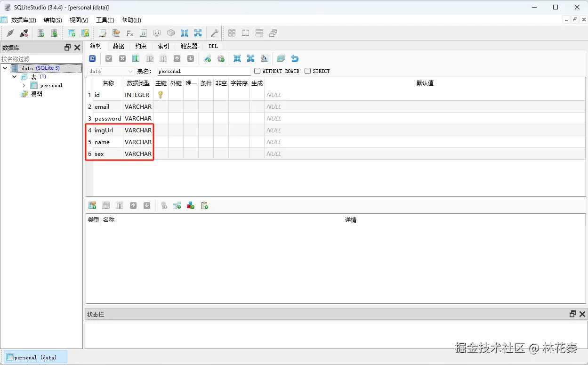
Task: Tile windows in a grid
Action: point(232,33)
